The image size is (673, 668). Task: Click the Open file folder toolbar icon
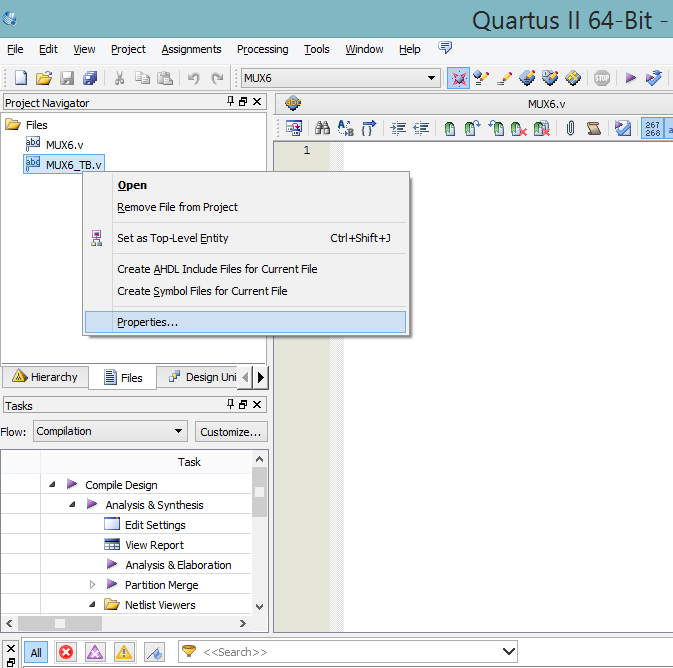(x=44, y=78)
